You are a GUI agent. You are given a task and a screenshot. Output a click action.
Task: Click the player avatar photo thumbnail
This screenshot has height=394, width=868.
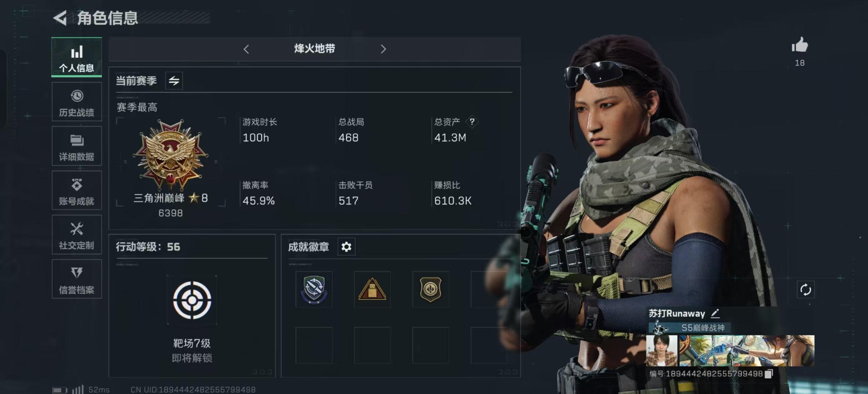[x=662, y=351]
